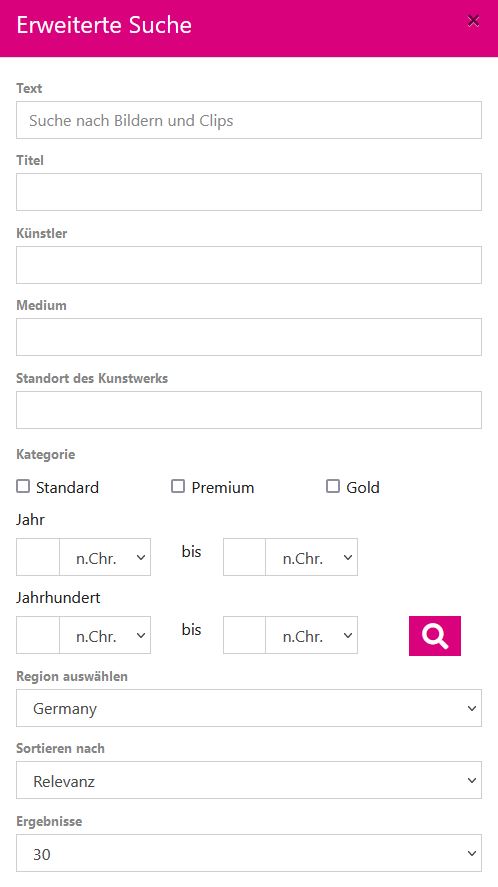Enable the Standard category checkbox
The image size is (498, 887).
click(x=23, y=486)
